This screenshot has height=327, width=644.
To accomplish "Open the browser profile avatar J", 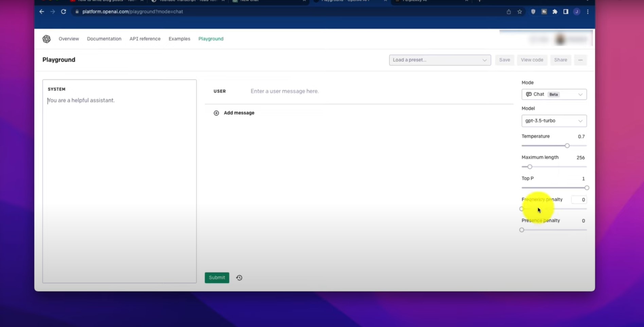I will [x=577, y=12].
